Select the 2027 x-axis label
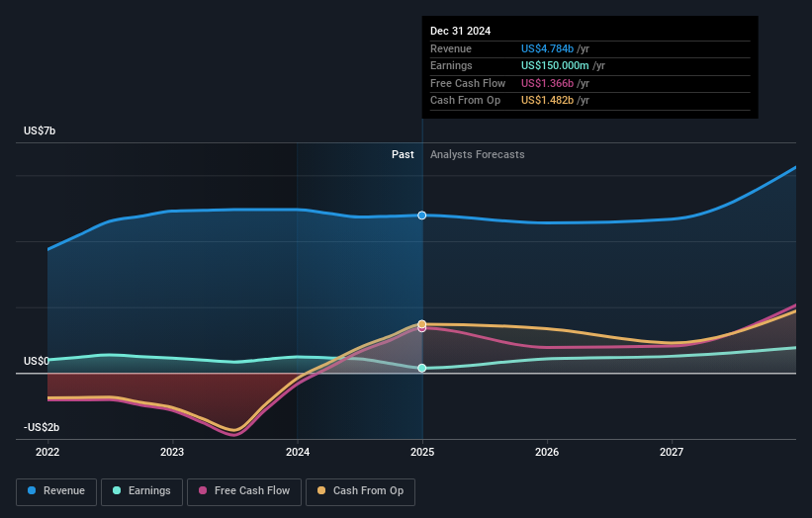Viewport: 812px width, 518px height. point(672,452)
